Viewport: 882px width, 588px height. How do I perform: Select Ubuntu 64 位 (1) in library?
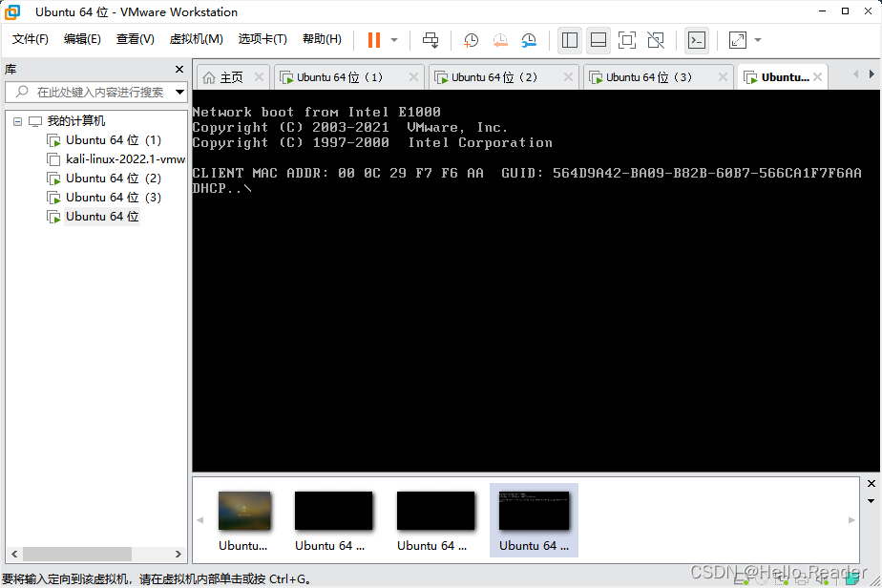coord(113,140)
